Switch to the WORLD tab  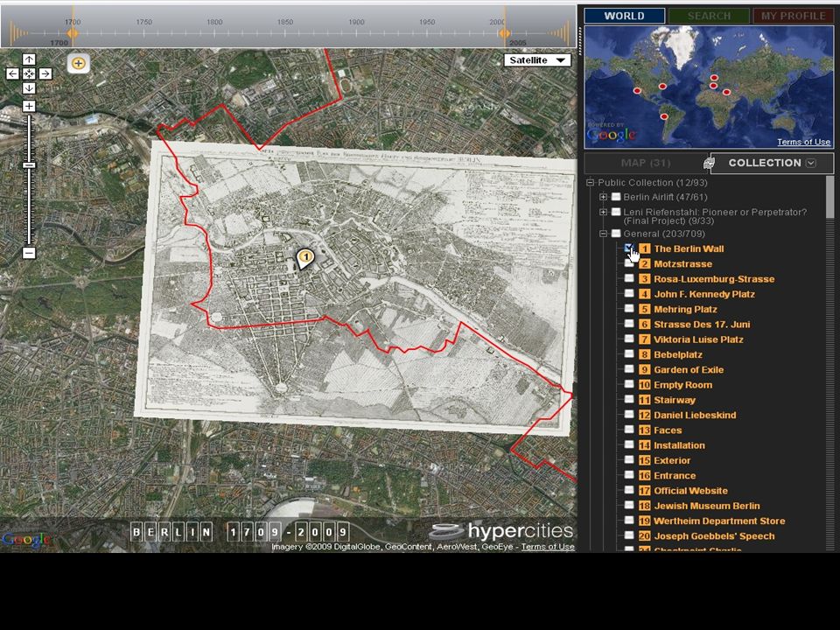tap(624, 16)
